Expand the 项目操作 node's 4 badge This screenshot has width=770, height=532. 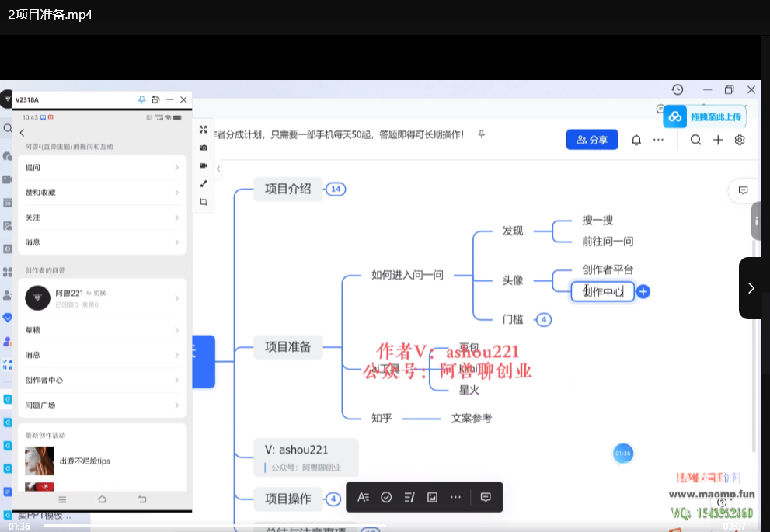(333, 499)
